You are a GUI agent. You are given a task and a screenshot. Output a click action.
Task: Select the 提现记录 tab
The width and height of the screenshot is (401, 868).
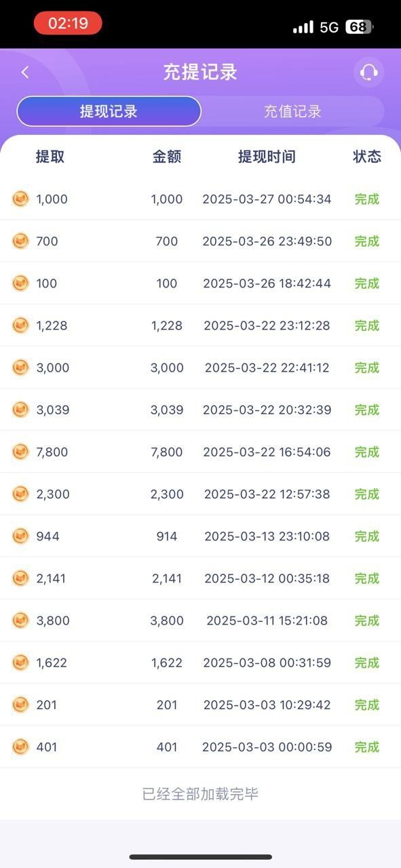(x=109, y=111)
